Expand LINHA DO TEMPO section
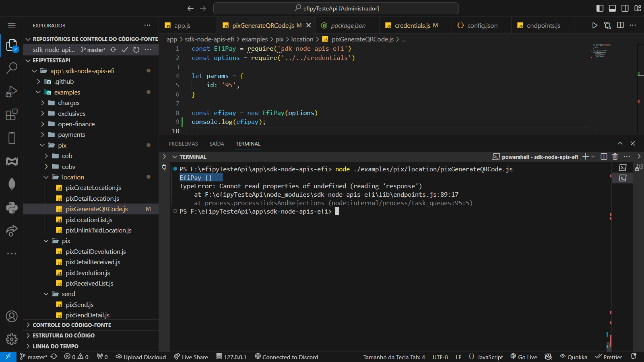 (x=91, y=346)
